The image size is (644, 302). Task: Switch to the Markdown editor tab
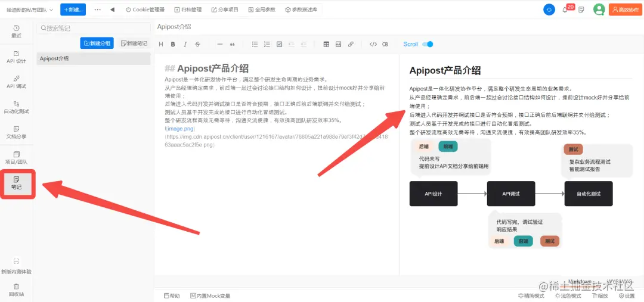580,282
